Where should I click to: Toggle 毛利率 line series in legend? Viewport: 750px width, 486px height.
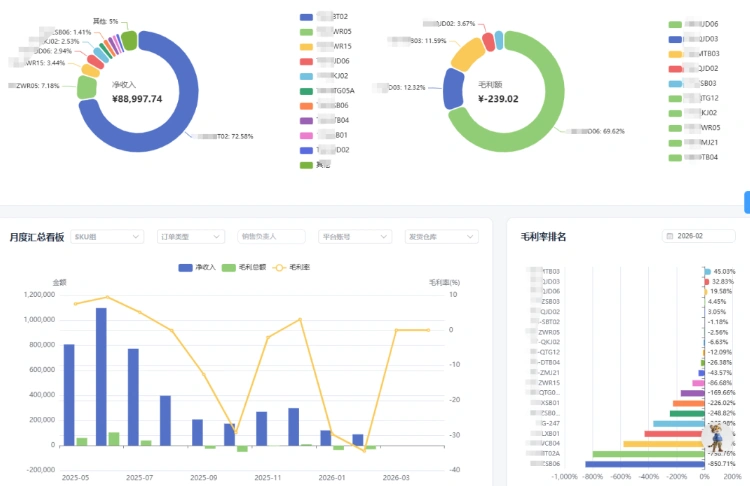(289, 267)
